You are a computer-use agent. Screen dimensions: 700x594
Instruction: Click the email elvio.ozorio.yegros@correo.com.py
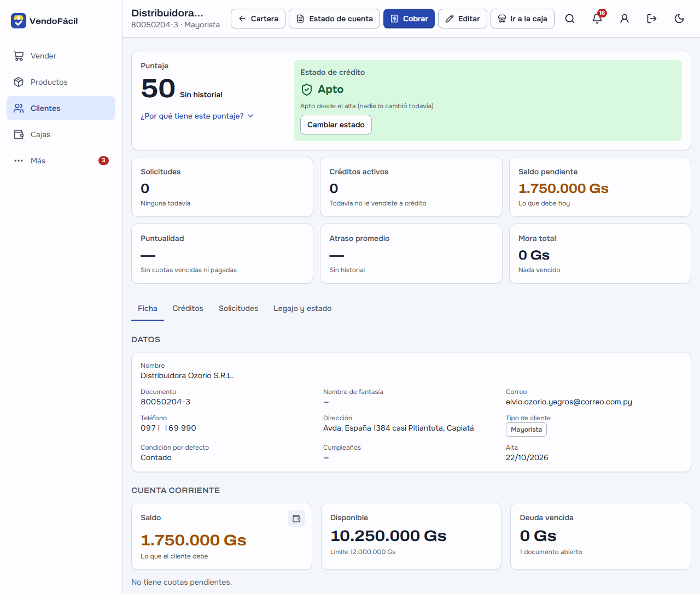click(x=569, y=402)
